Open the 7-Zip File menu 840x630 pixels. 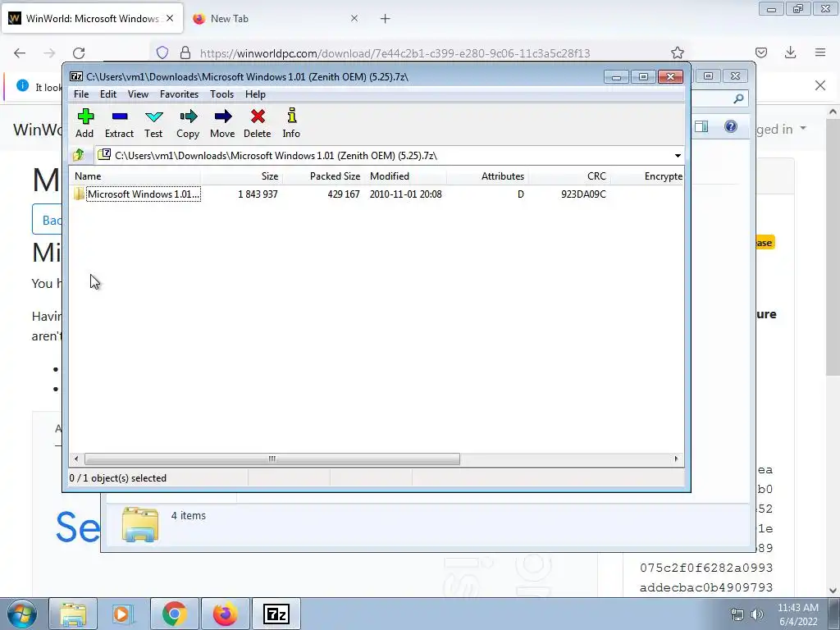[81, 94]
